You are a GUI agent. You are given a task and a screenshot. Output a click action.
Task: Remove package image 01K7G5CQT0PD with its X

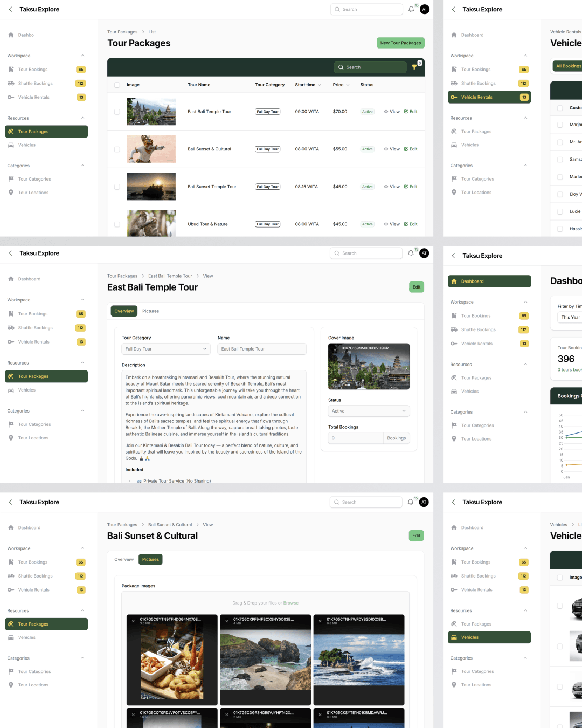(134, 714)
